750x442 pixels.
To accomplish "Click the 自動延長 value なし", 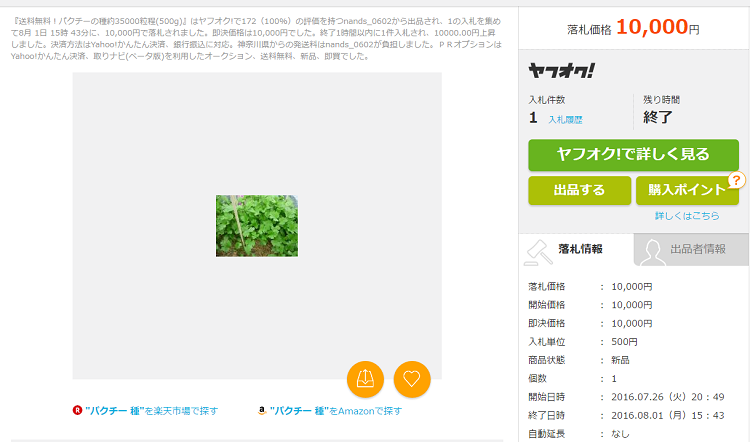I will click(x=620, y=434).
